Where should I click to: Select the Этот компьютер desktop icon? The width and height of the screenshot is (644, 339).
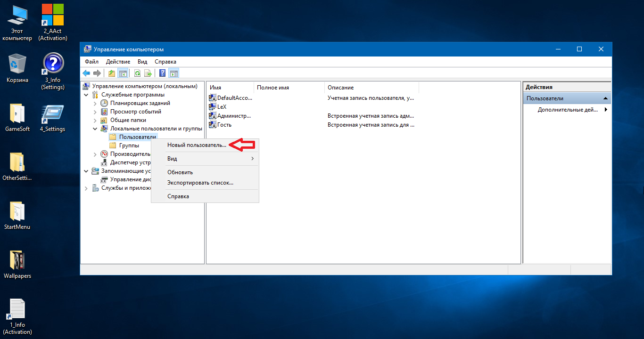coord(17,23)
